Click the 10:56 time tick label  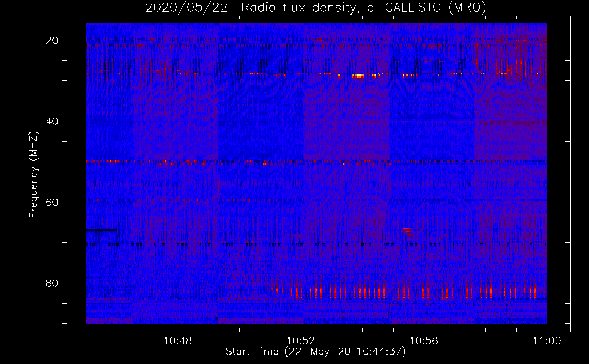[x=424, y=341]
